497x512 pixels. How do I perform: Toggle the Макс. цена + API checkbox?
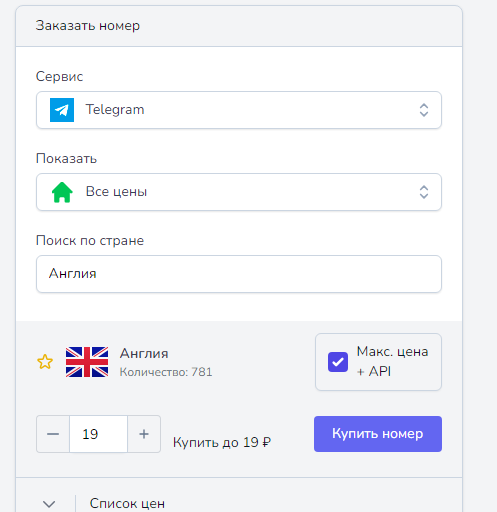pos(338,362)
